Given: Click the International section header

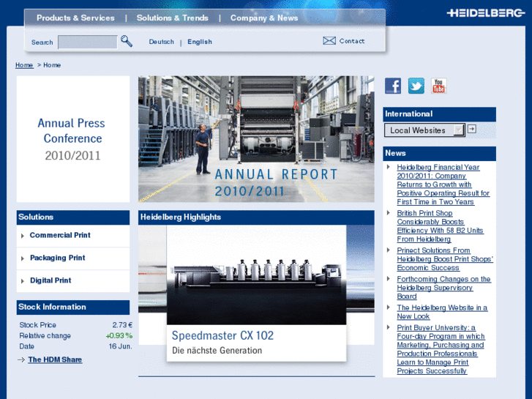Looking at the screenshot, I should click(439, 114).
